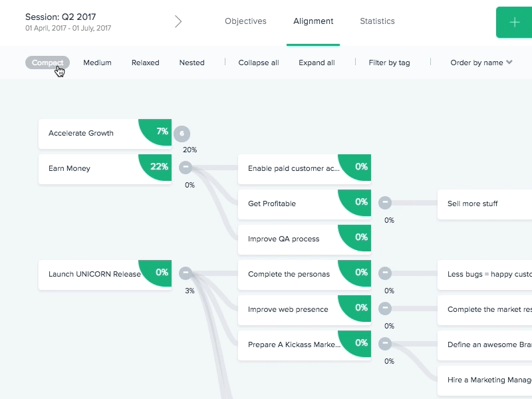
Task: Switch to the Objectives tab
Action: pyautogui.click(x=245, y=21)
